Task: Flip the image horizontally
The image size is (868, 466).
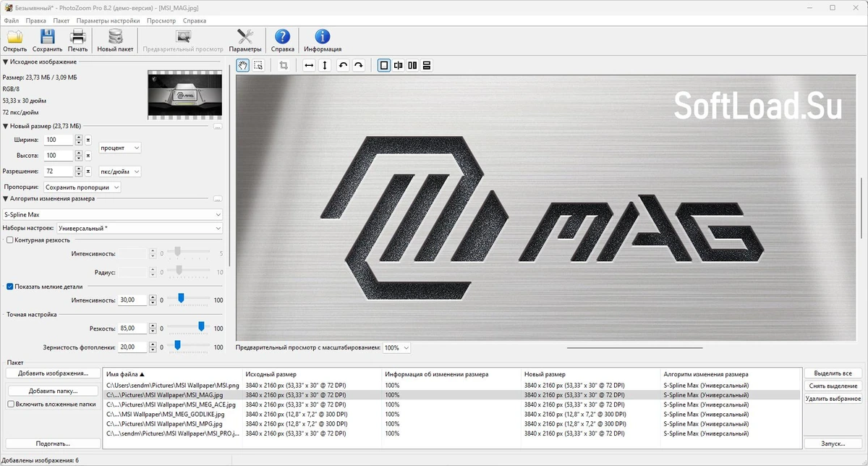Action: point(309,65)
